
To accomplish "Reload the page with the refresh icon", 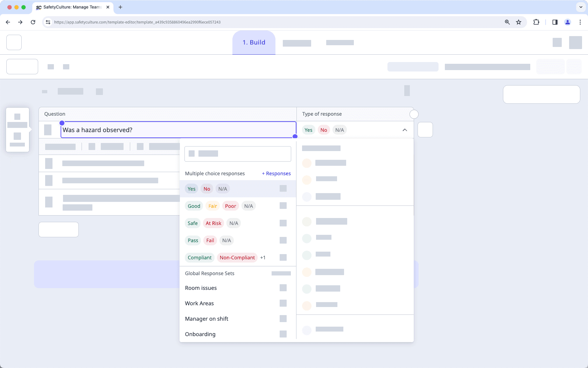I will pos(33,22).
